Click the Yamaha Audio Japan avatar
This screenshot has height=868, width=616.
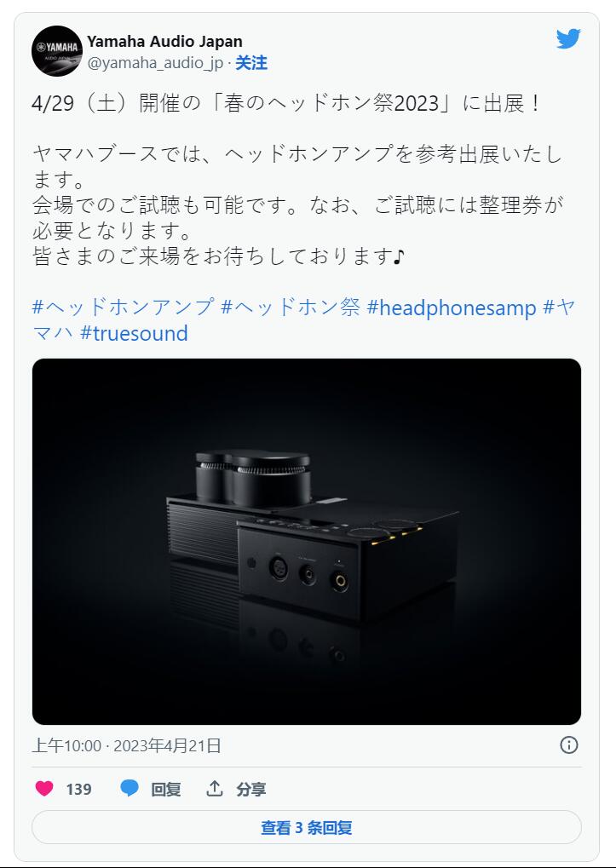coord(57,51)
